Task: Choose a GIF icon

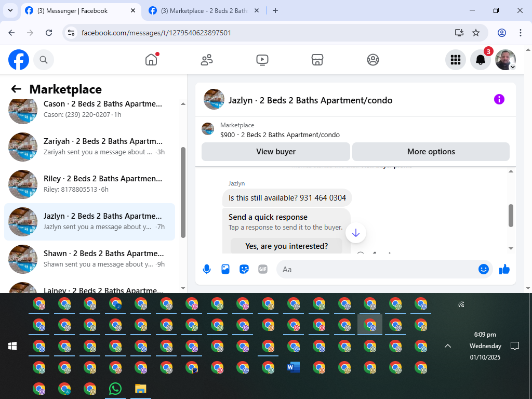Action: coord(262,270)
